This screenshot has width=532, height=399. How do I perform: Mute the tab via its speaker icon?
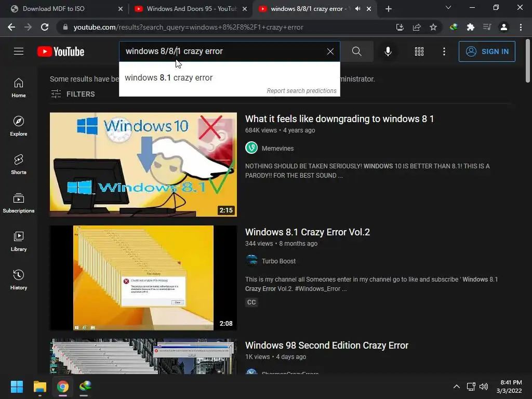coord(357,9)
